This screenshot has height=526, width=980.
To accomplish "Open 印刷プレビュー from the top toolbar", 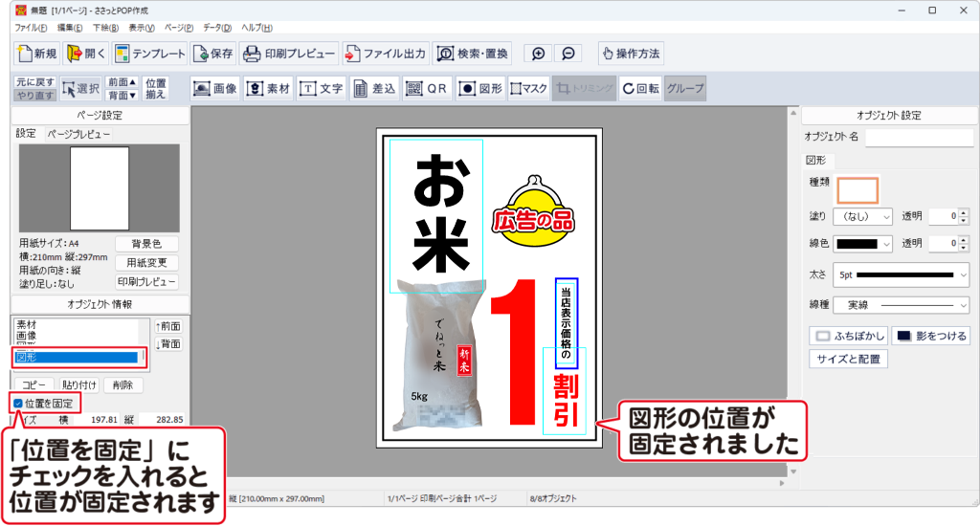I will pos(289,54).
